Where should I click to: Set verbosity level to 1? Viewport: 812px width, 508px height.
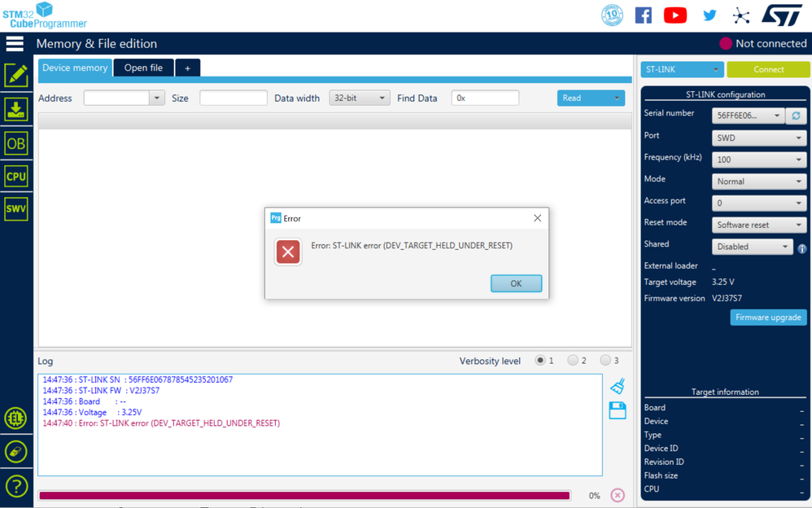540,361
